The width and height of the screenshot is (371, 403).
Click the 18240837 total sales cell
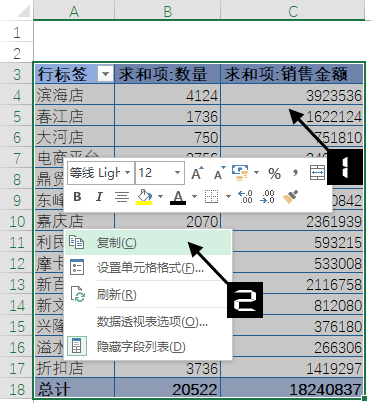[x=292, y=389]
